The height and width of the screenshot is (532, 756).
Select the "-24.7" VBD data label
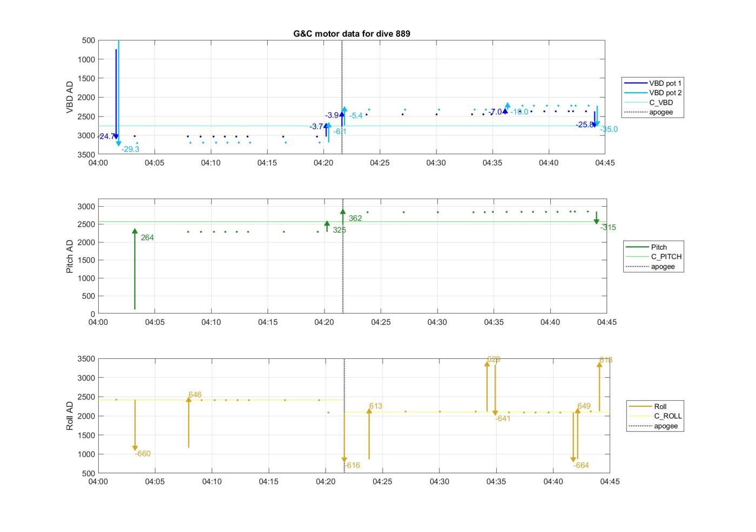tap(106, 137)
